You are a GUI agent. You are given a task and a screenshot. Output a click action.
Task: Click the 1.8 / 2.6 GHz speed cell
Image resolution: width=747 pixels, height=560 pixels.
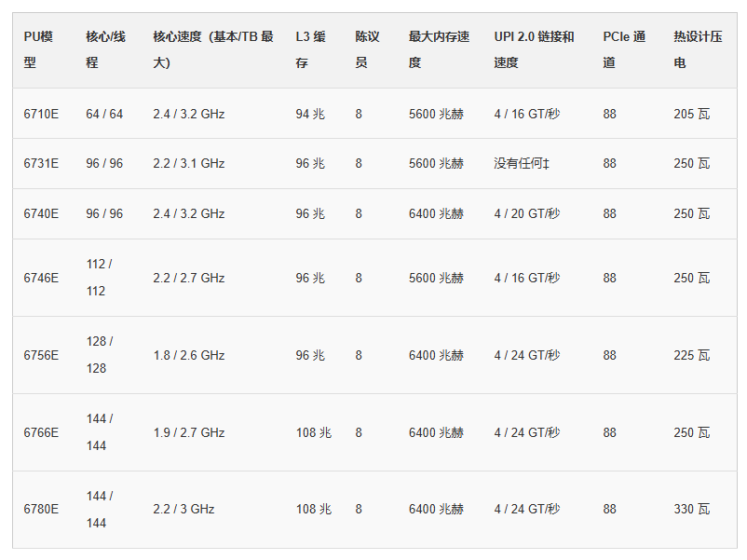coord(189,355)
